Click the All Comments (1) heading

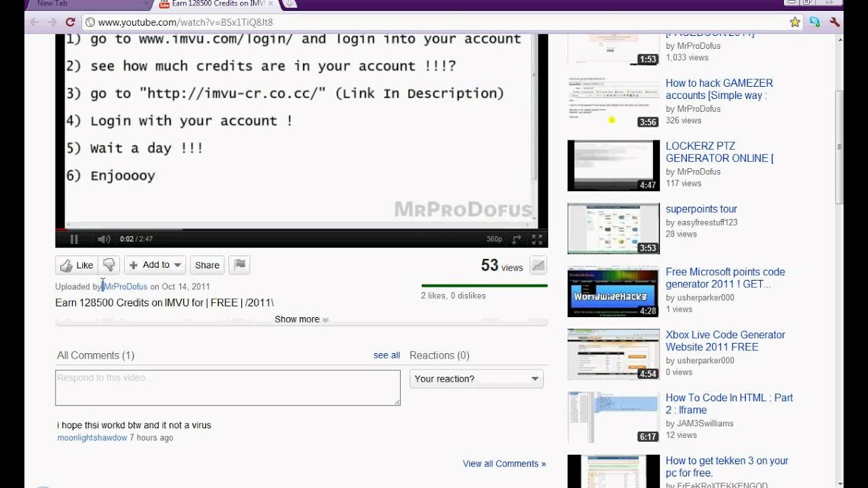click(x=96, y=355)
